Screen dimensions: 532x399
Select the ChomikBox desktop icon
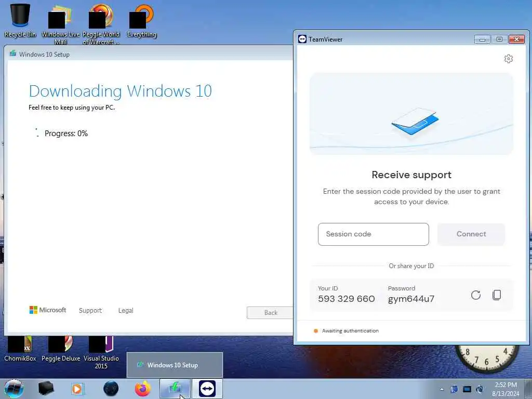tap(20, 349)
